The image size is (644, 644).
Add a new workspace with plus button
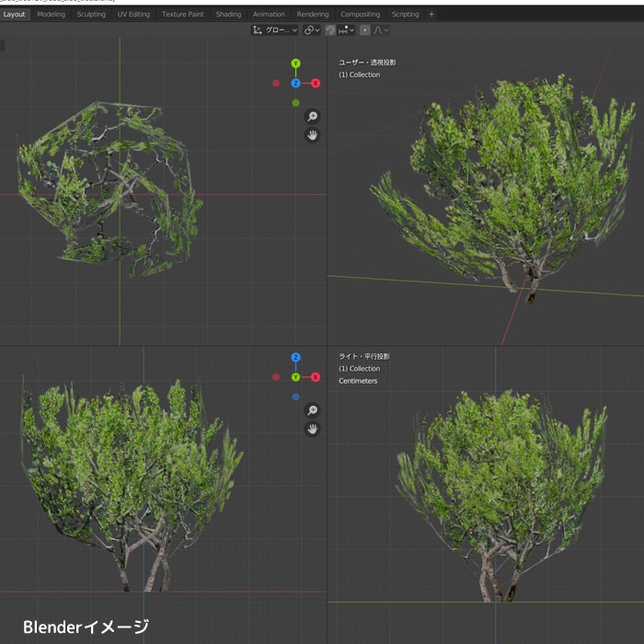[431, 14]
